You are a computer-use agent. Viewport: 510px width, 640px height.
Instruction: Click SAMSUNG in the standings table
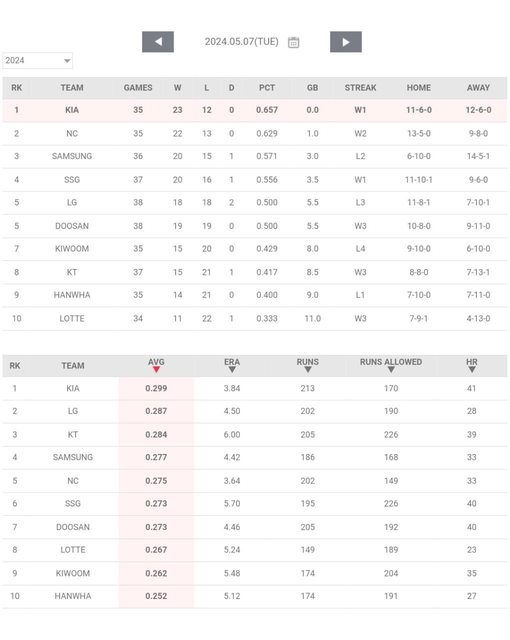(72, 156)
